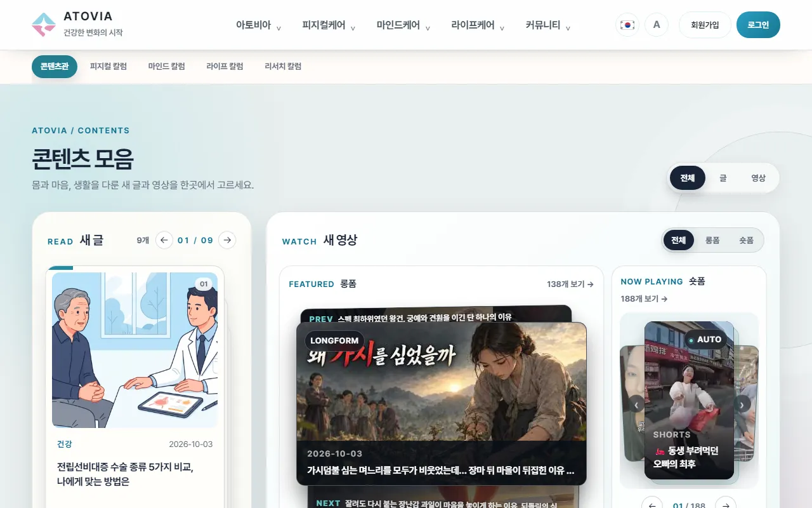The width and height of the screenshot is (812, 508).
Task: Expand the 커뮤니티 navigation menu
Action: [x=548, y=25]
